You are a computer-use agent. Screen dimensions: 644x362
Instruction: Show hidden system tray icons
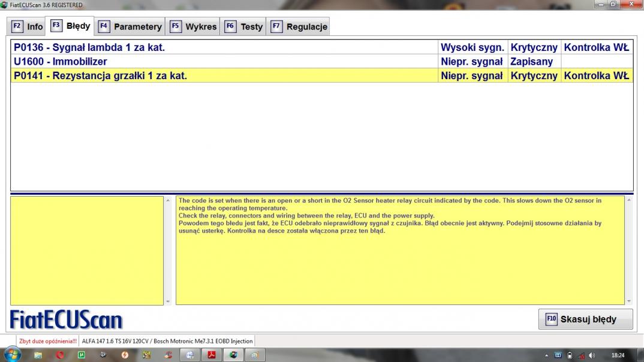547,355
